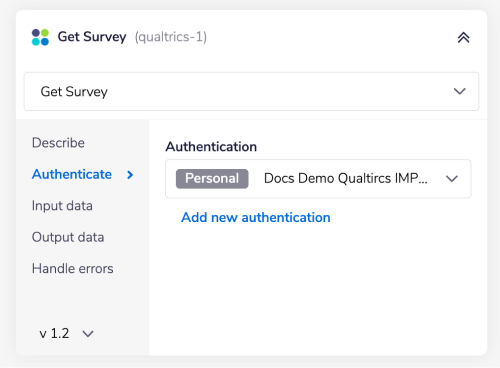Collapse the step with the double-chevron up icon
The height and width of the screenshot is (368, 500).
463,37
